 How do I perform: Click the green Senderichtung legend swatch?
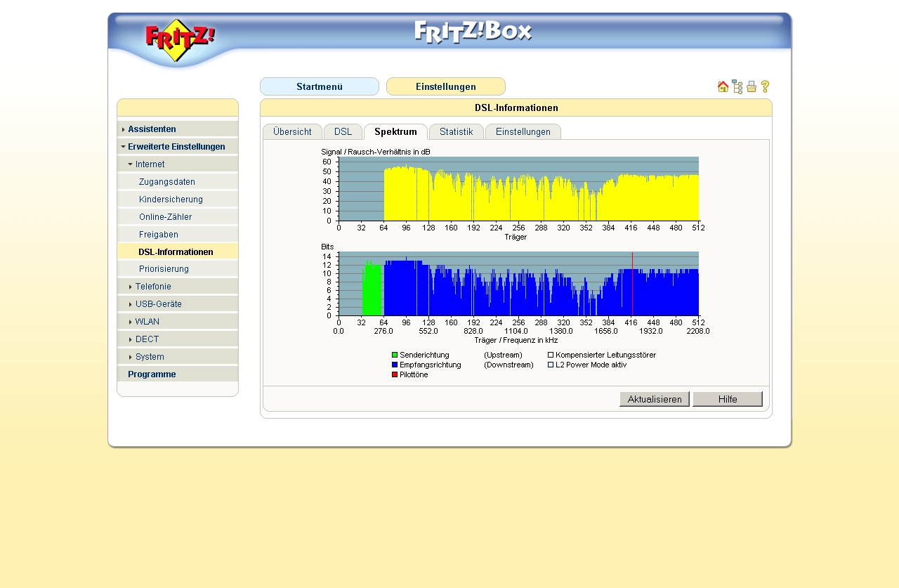395,355
